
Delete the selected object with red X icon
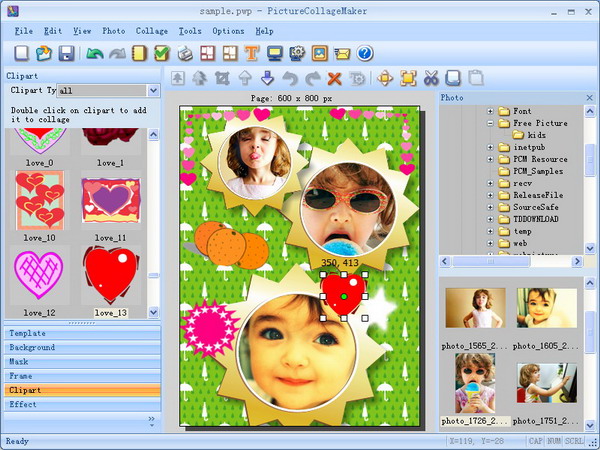334,78
